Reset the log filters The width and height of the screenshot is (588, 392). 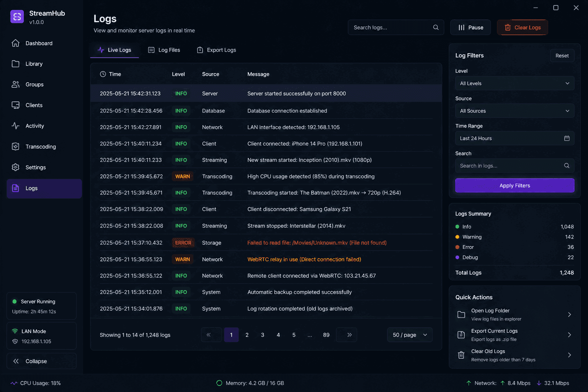[562, 56]
